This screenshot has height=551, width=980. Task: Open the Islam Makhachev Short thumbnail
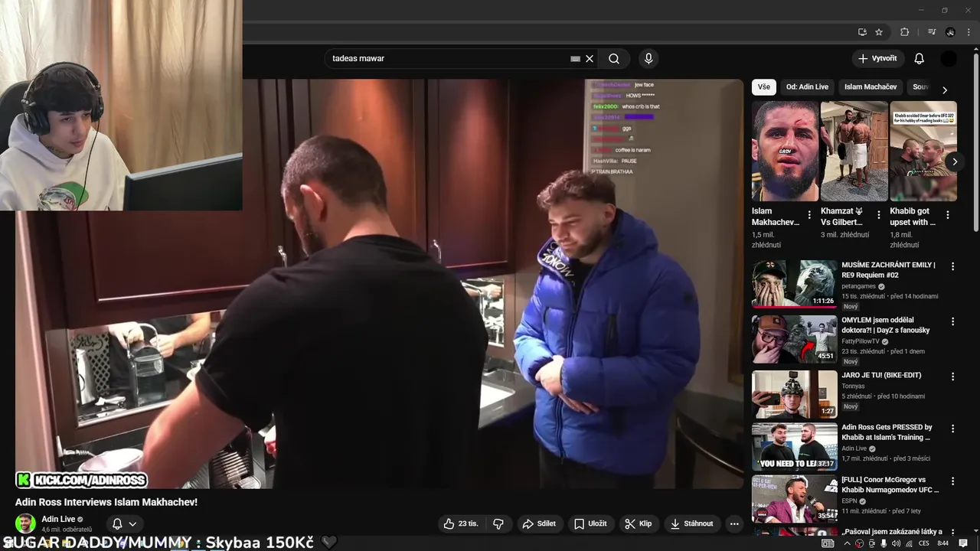click(x=785, y=152)
